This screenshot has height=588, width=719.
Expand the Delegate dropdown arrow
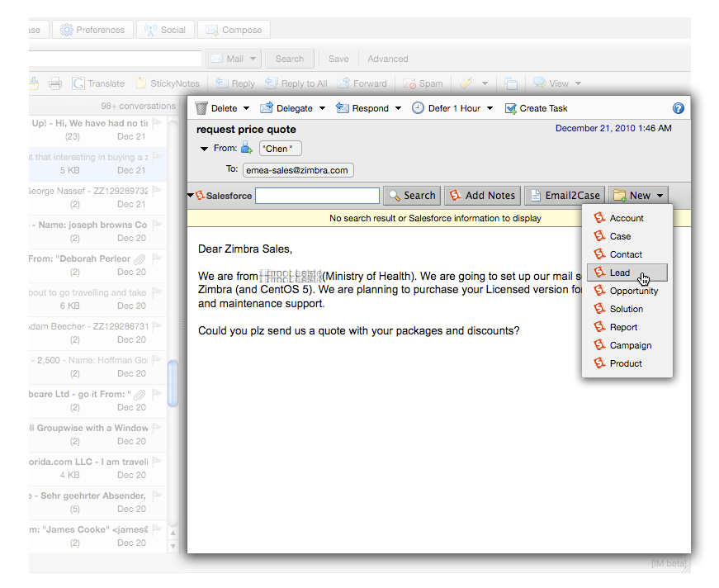click(323, 108)
